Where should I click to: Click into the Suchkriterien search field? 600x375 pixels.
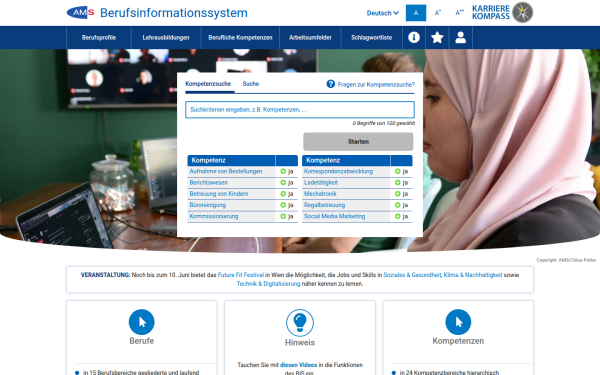300,110
